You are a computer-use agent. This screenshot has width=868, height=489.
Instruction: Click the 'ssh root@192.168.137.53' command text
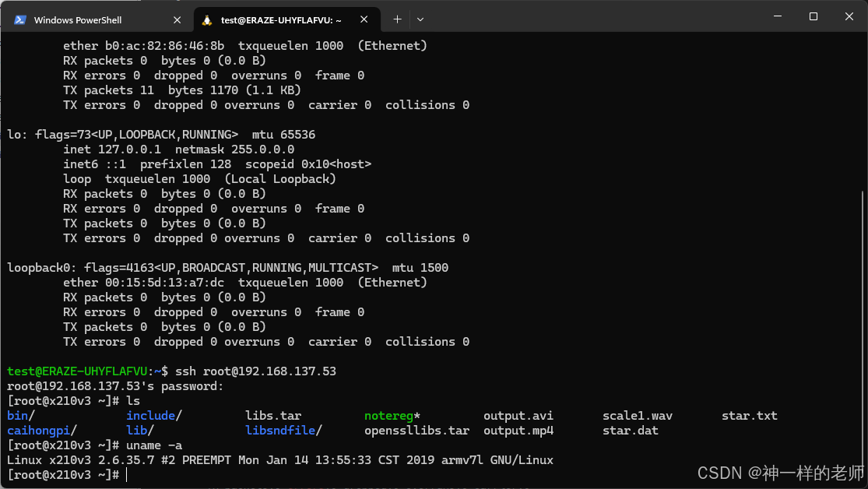click(256, 371)
